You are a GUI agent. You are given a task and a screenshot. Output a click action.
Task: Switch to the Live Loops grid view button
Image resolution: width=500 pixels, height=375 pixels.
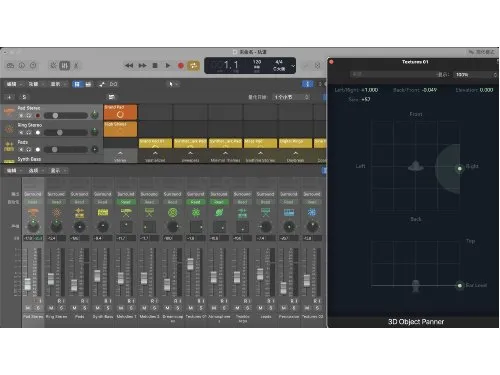coord(77,84)
